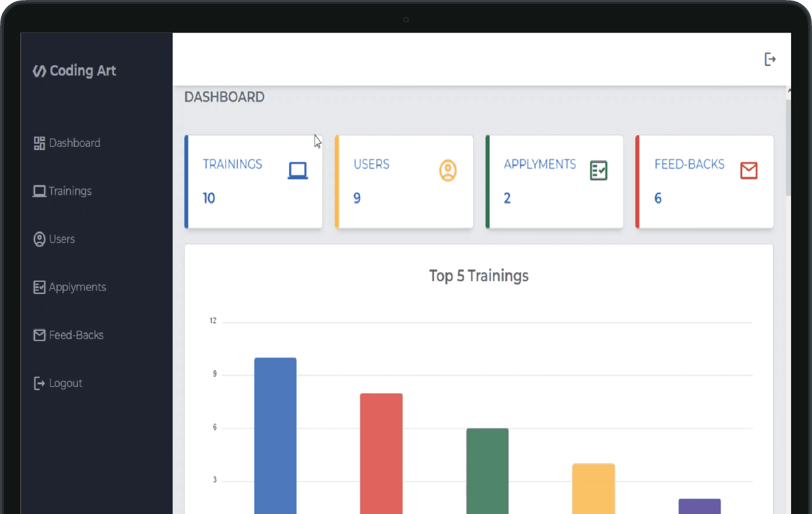Click the trainings count 10
812x514 pixels.
coord(209,198)
